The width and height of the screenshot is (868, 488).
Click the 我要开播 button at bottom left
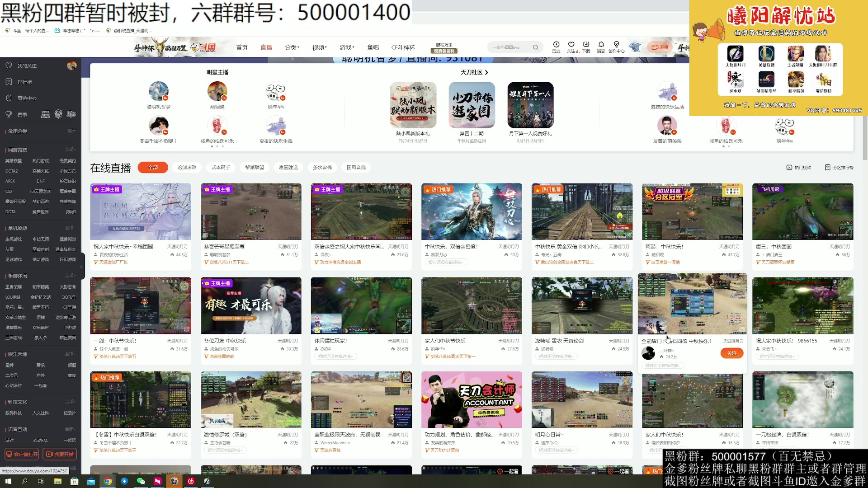(60, 454)
